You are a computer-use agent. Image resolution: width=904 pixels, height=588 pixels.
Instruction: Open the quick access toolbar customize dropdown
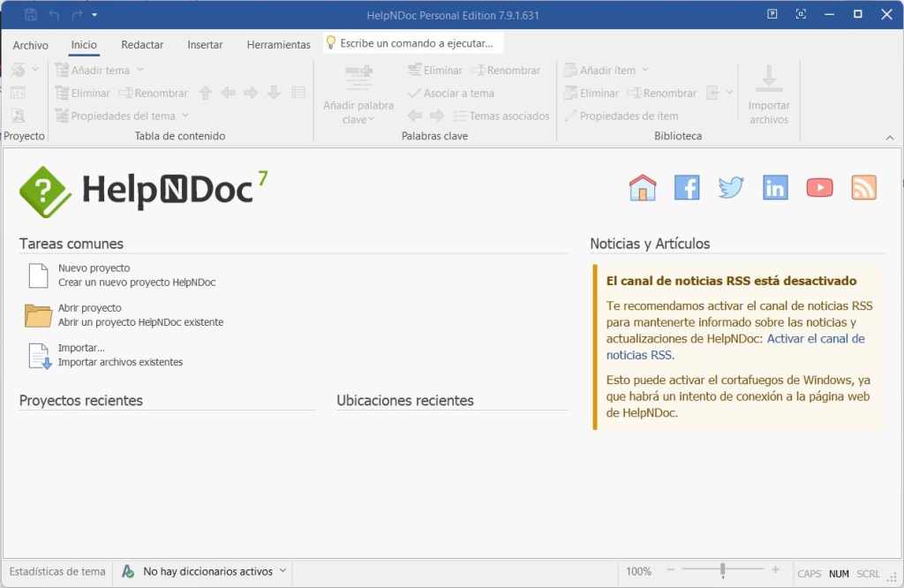pyautogui.click(x=94, y=15)
